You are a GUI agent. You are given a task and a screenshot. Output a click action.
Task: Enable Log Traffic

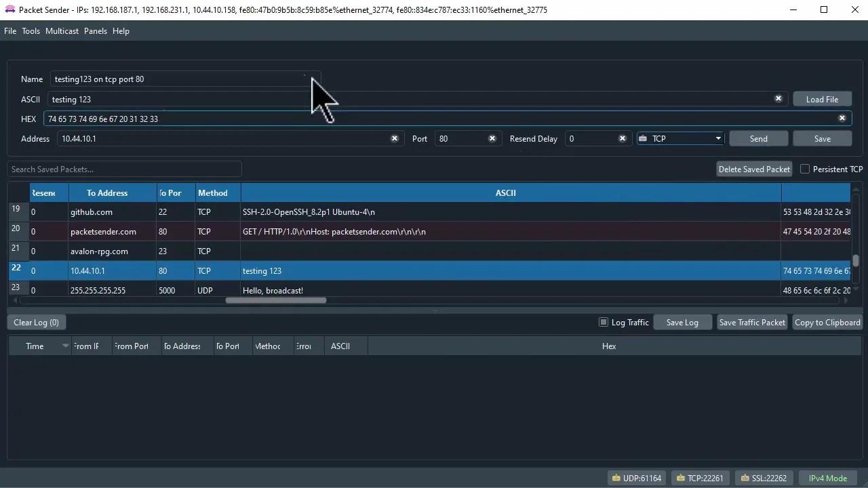pos(604,322)
